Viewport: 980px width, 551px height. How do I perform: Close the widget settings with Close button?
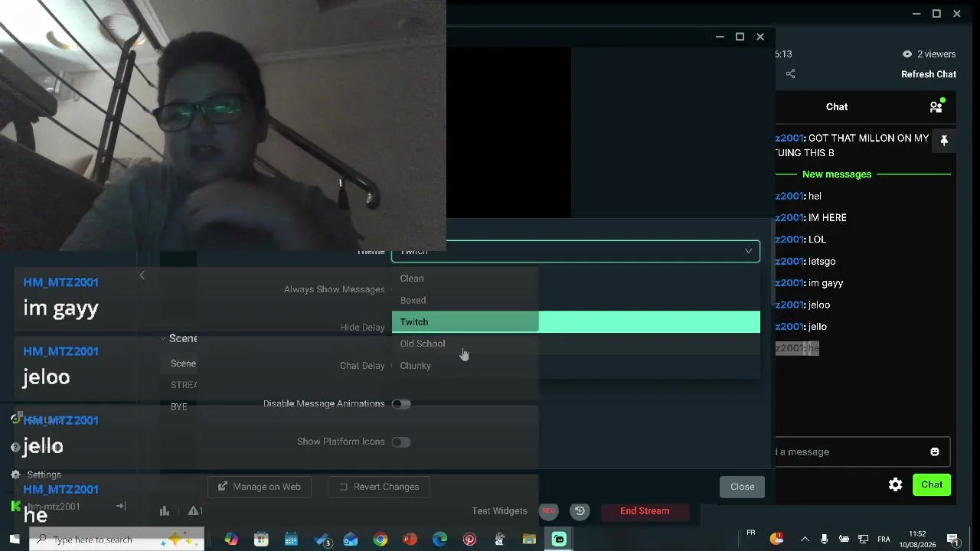coord(742,487)
